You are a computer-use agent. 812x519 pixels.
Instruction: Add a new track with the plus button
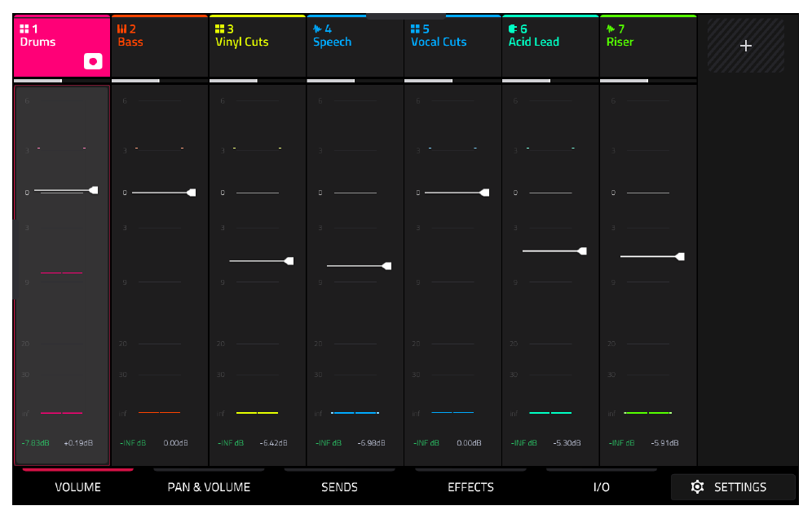click(746, 46)
